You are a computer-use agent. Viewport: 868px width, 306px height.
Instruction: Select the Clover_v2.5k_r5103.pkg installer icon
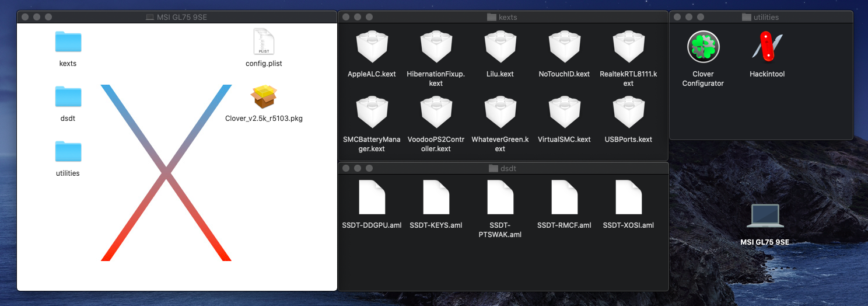(x=264, y=96)
